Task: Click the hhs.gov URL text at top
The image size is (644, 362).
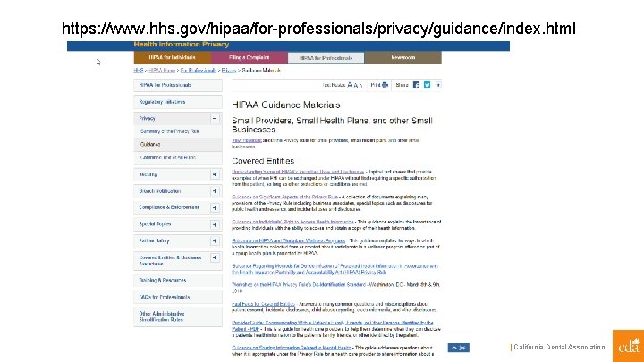Action: pyautogui.click(x=318, y=29)
